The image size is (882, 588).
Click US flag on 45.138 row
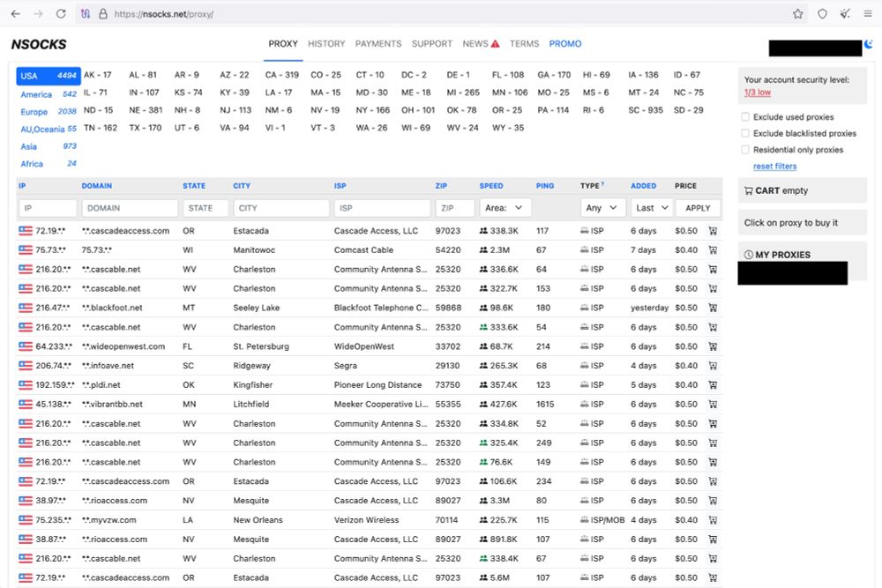26,404
